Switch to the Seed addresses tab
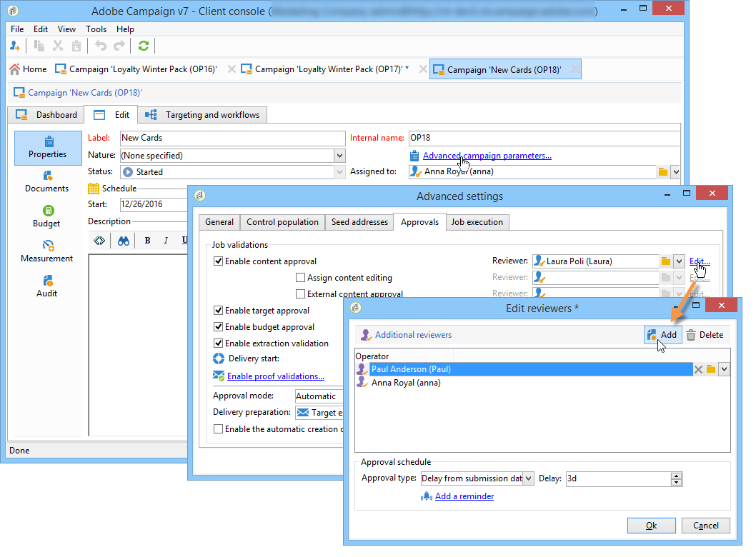The width and height of the screenshot is (756, 557). [359, 222]
